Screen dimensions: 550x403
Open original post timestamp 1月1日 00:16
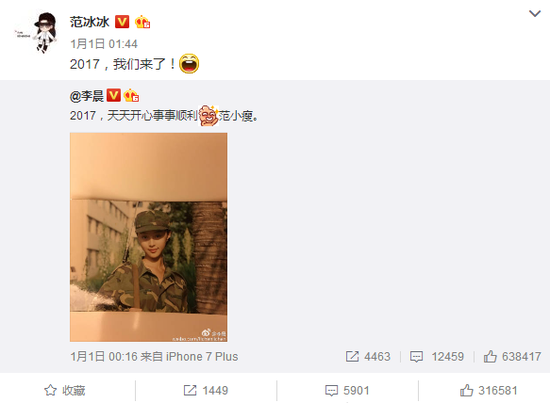[103, 357]
